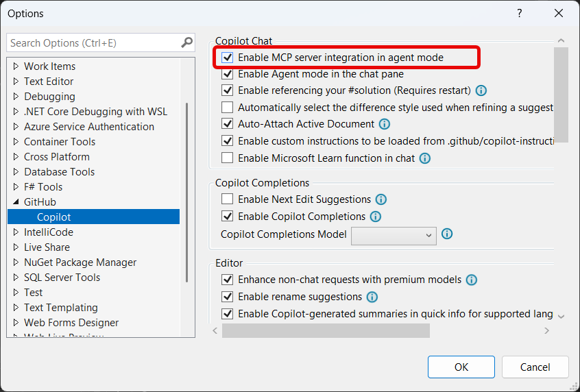Click info icon next to rename suggestions
The width and height of the screenshot is (580, 392).
(x=372, y=297)
